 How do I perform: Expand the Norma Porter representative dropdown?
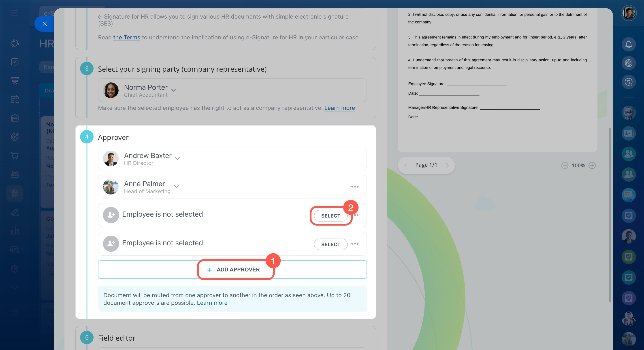pos(173,90)
